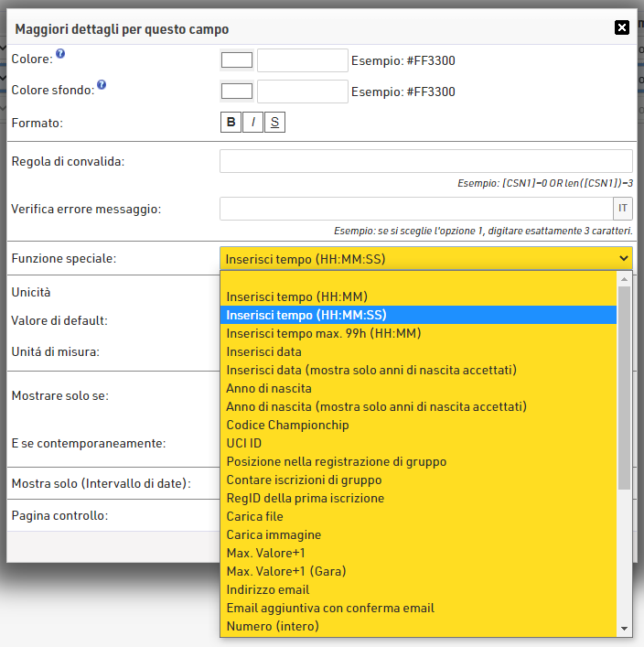Choose Carica immagine option
This screenshot has height=647, width=644.
click(274, 534)
